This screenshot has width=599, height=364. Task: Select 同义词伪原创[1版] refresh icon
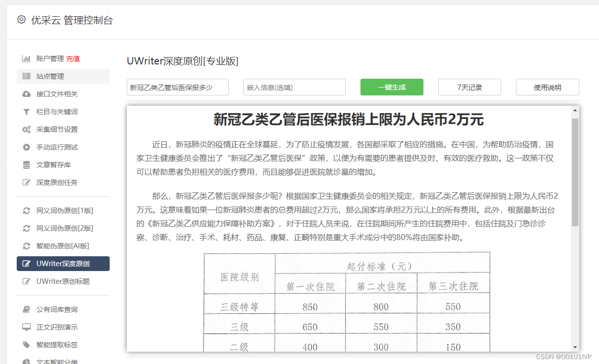point(27,210)
